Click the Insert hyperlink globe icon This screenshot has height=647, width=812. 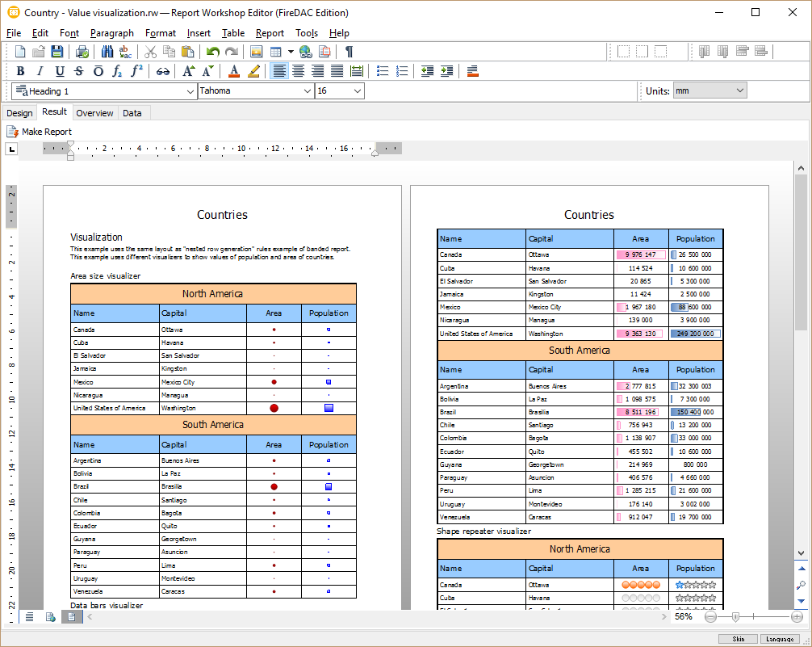[x=306, y=52]
